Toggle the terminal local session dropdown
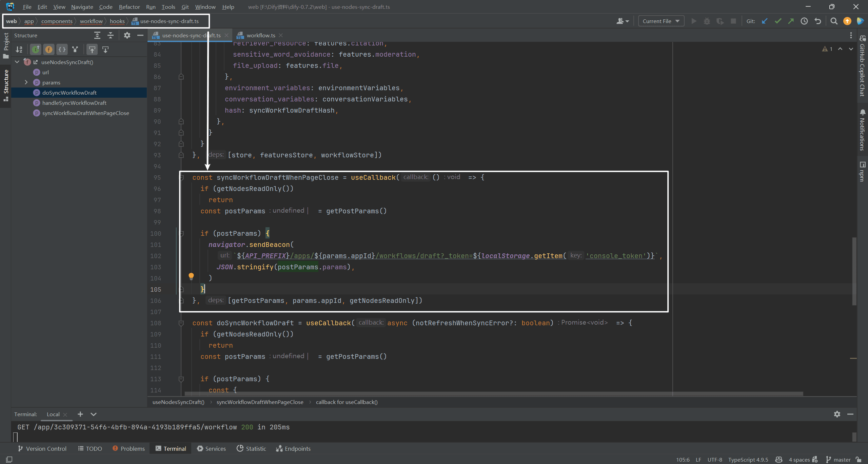This screenshot has width=868, height=464. point(93,414)
